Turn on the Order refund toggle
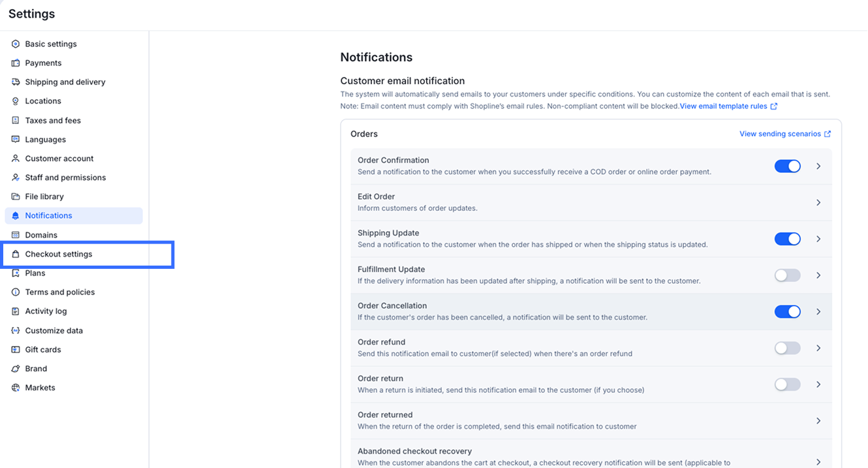The height and width of the screenshot is (468, 868). (787, 348)
